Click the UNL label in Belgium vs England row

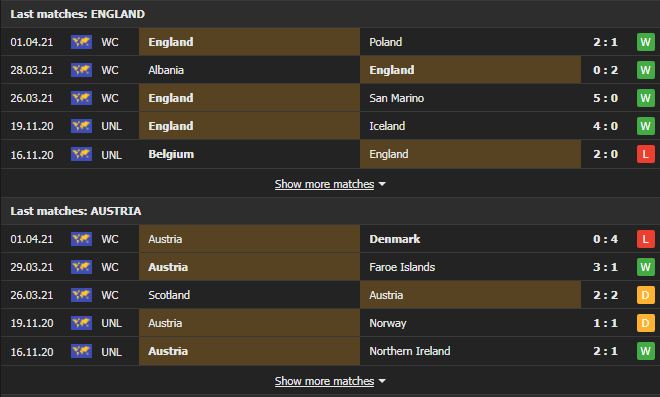click(112, 155)
